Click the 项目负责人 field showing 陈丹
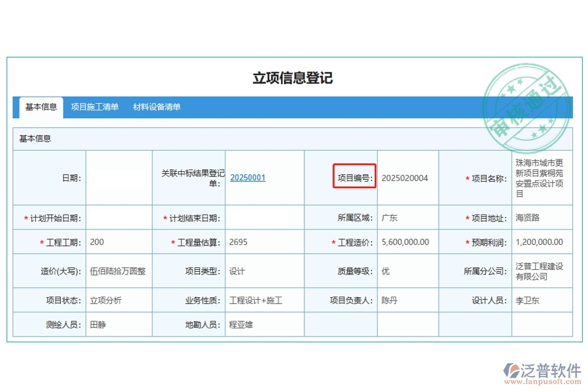The width and height of the screenshot is (588, 392). pos(406,300)
